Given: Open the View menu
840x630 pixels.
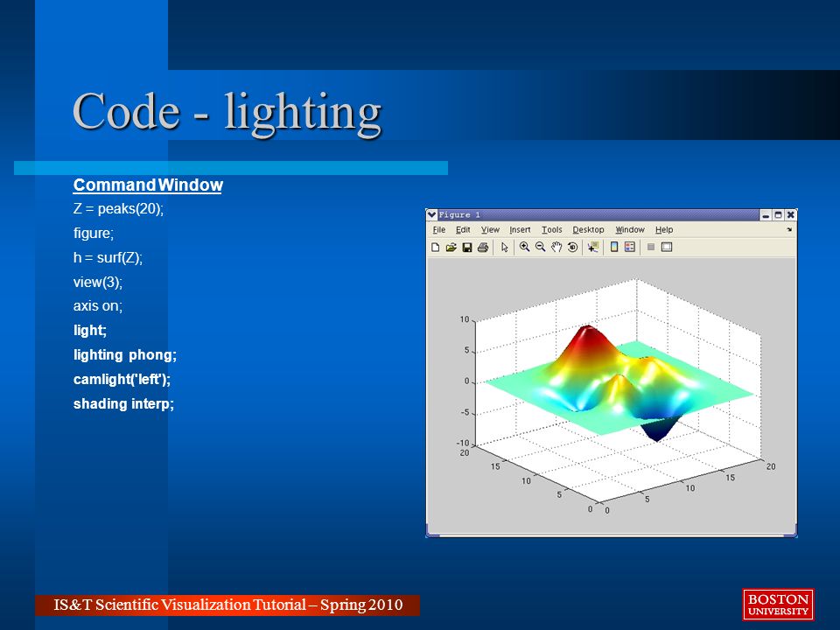Looking at the screenshot, I should pyautogui.click(x=490, y=230).
